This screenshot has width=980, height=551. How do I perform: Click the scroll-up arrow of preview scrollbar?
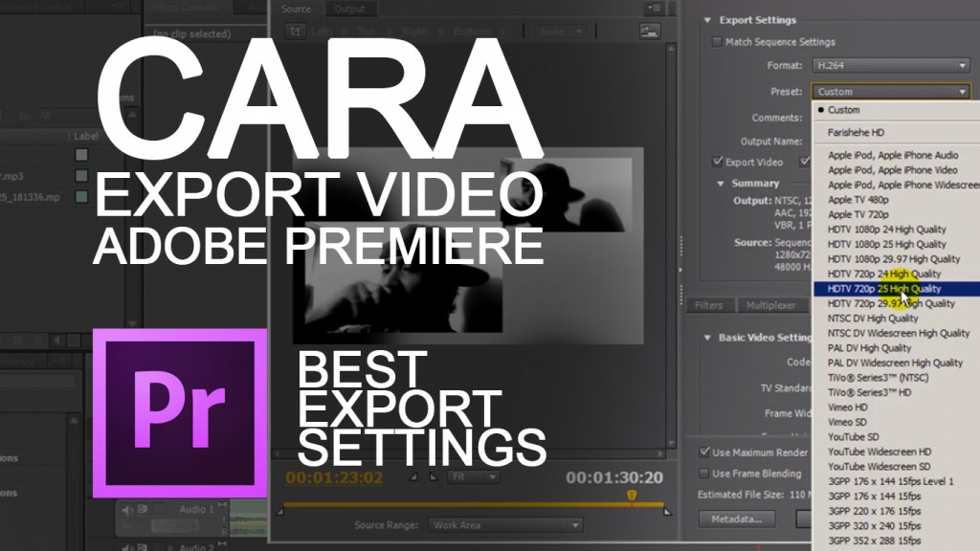[671, 48]
